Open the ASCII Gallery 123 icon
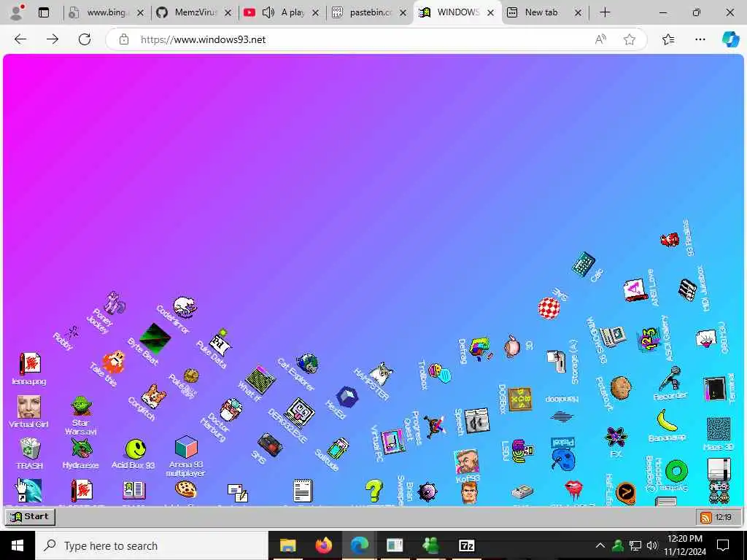 tap(649, 339)
